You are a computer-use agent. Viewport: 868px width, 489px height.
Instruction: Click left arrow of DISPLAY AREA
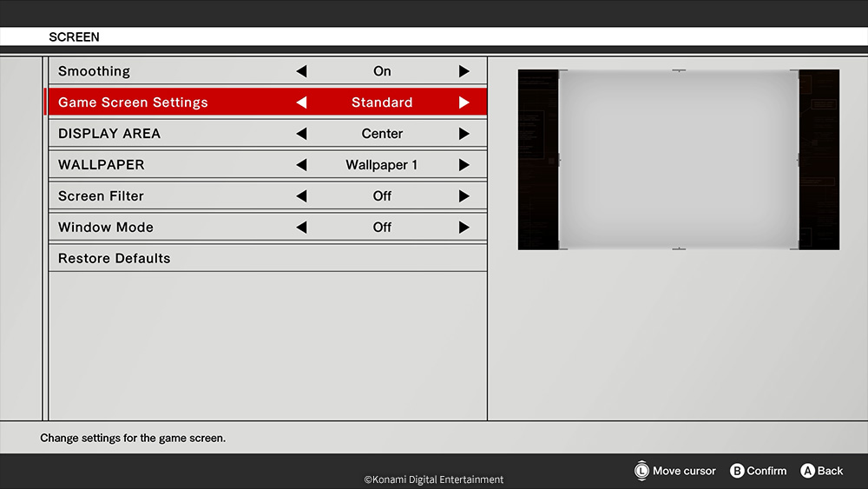pos(301,134)
